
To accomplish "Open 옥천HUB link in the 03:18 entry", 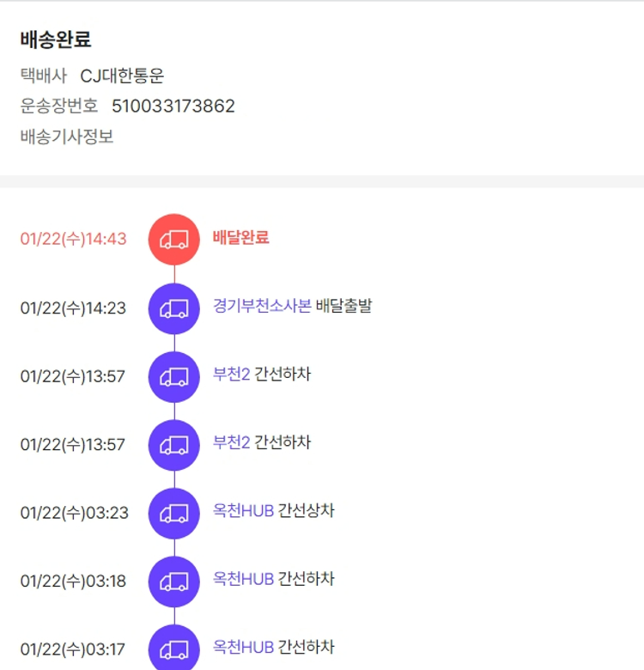I will tap(243, 579).
